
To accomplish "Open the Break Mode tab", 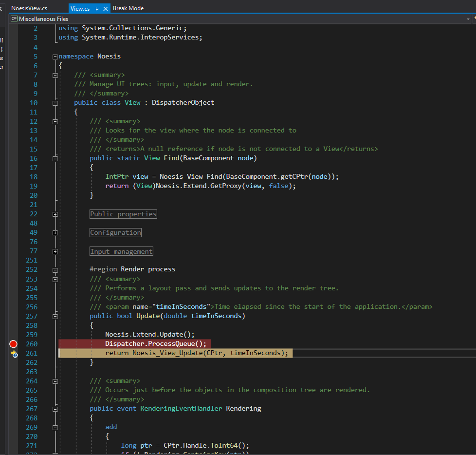I will pyautogui.click(x=128, y=8).
